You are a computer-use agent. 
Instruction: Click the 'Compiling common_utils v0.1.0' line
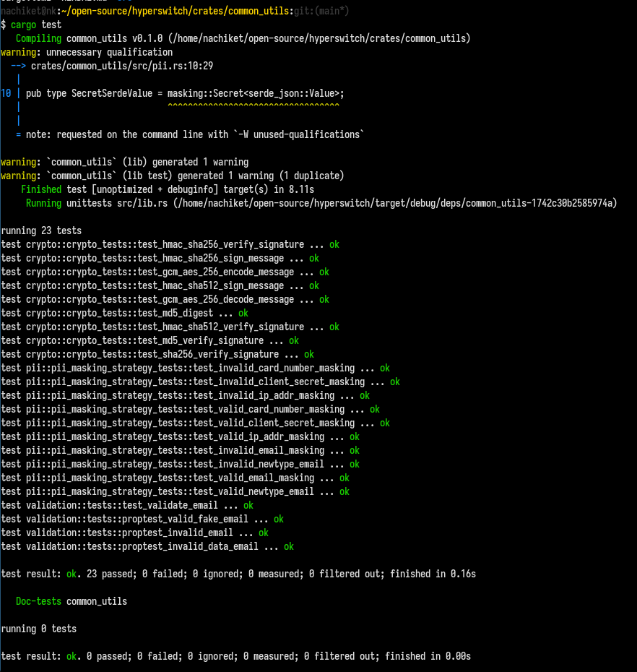[243, 38]
